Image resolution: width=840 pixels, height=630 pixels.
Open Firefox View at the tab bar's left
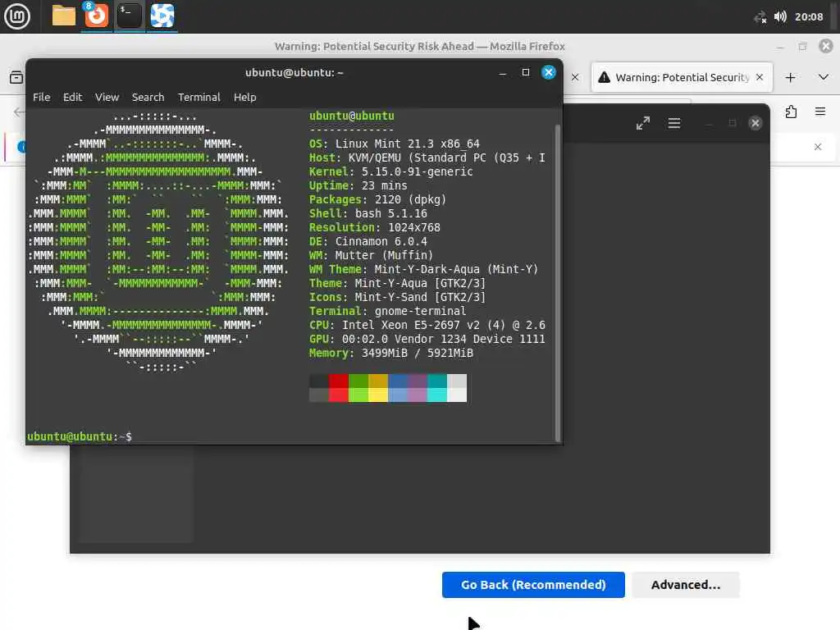[x=16, y=77]
